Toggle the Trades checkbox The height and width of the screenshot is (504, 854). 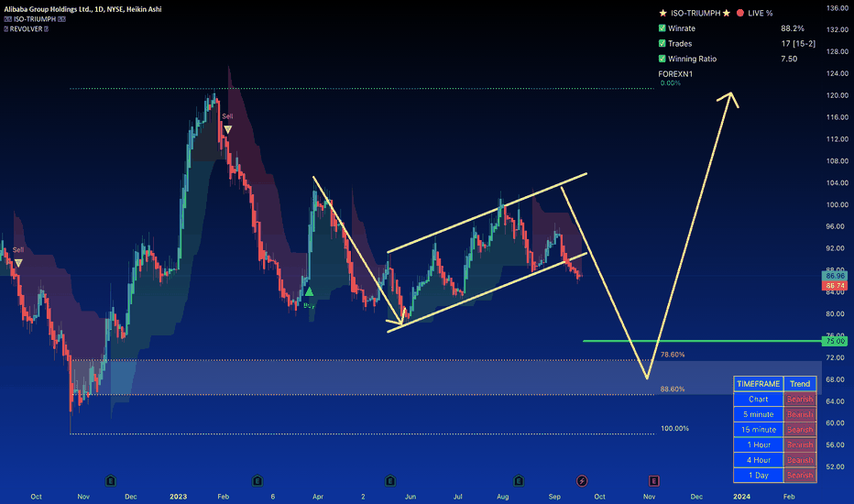(x=662, y=44)
